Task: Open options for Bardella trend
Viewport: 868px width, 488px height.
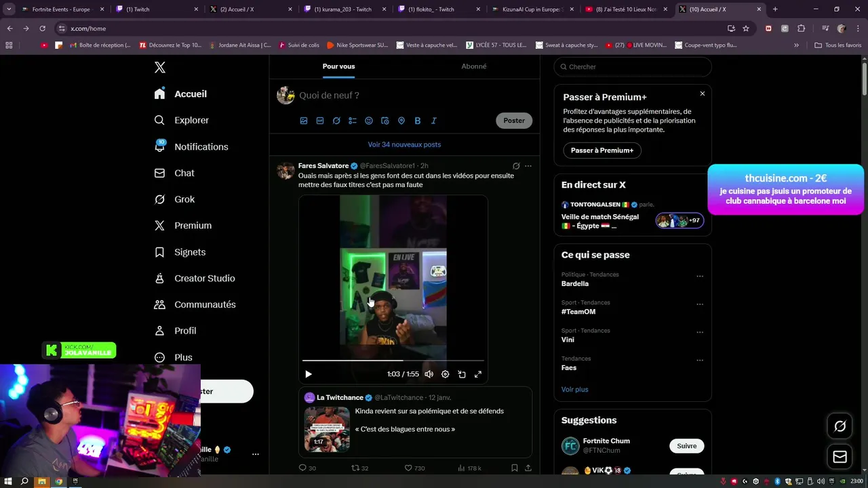Action: [700, 277]
